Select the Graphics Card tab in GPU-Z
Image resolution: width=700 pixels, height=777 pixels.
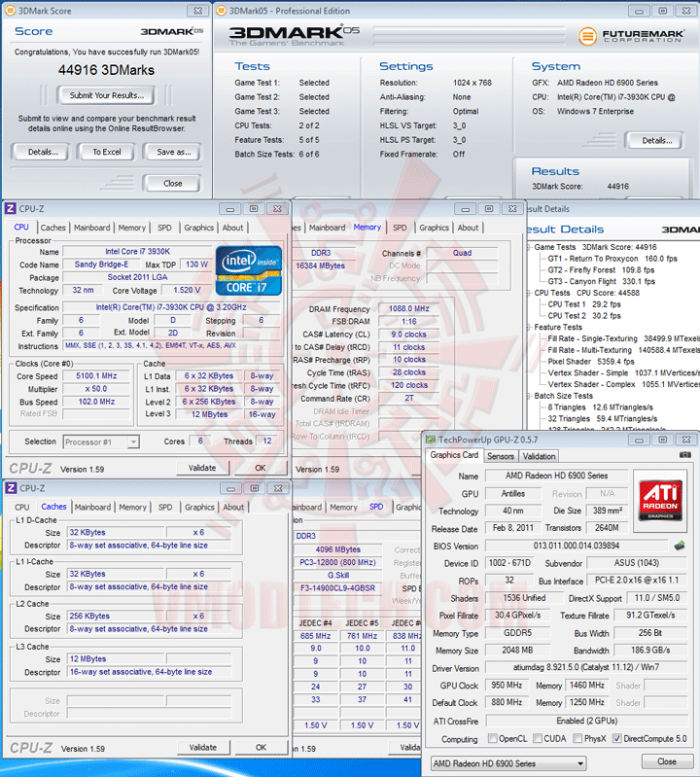click(454, 455)
